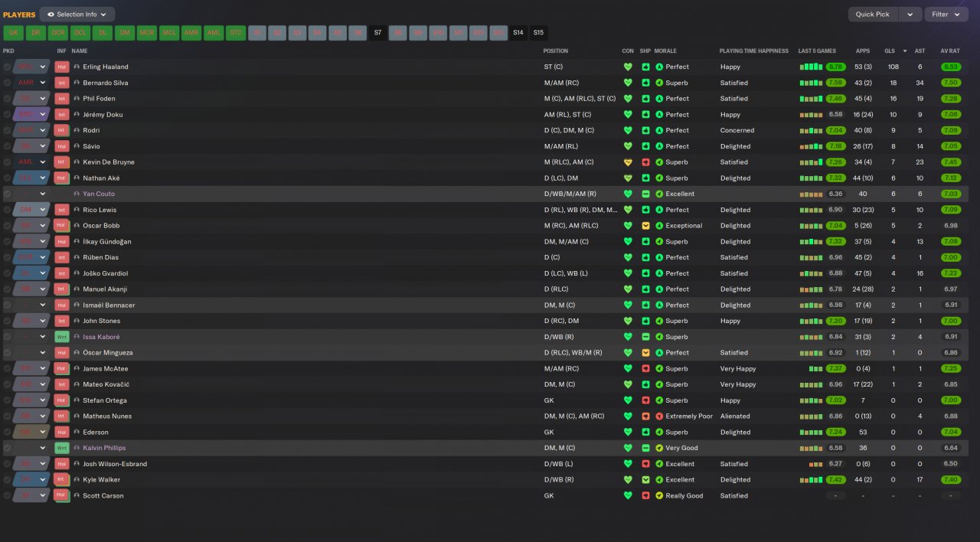Click the person icon next to Ederson
Viewport: 980px width, 542px height.
pyautogui.click(x=77, y=433)
